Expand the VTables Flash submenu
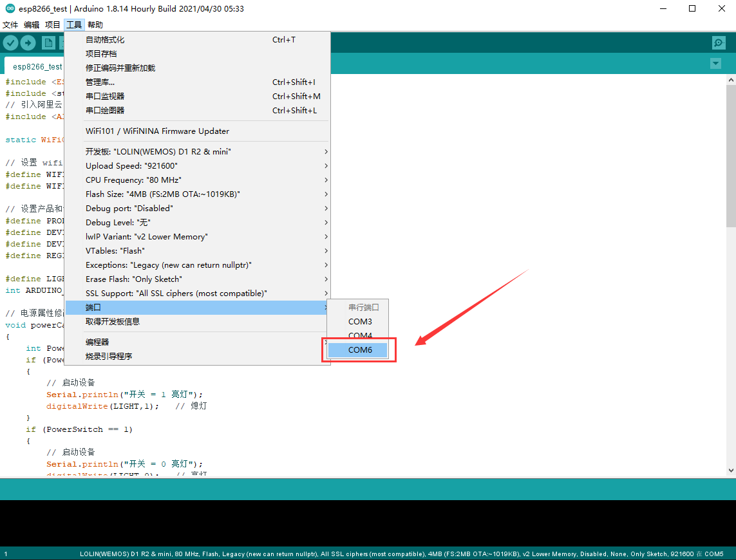 coord(196,250)
